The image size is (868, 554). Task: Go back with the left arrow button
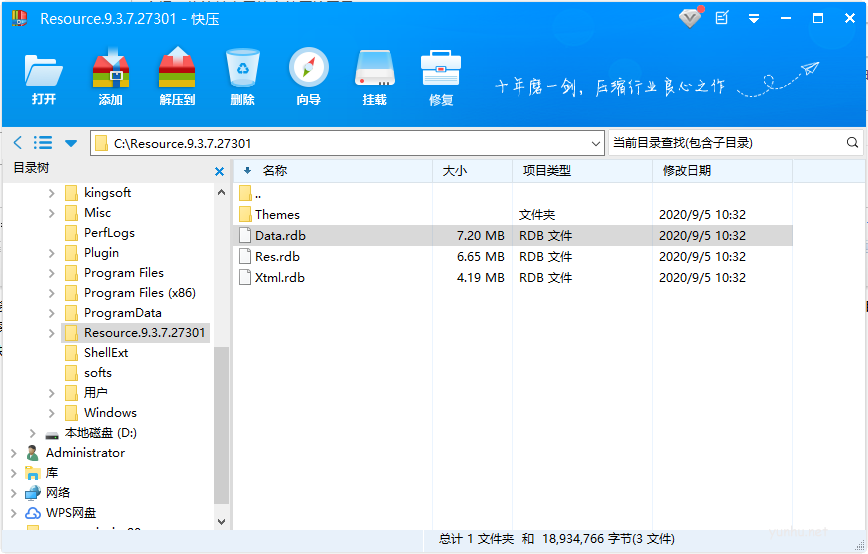(18, 143)
